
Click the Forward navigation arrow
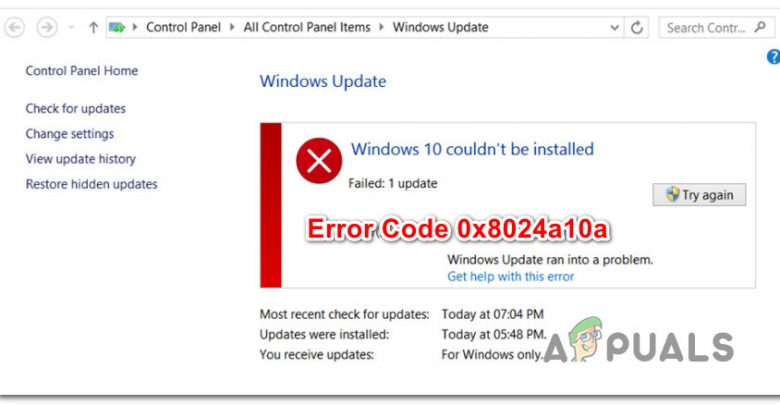pos(47,27)
